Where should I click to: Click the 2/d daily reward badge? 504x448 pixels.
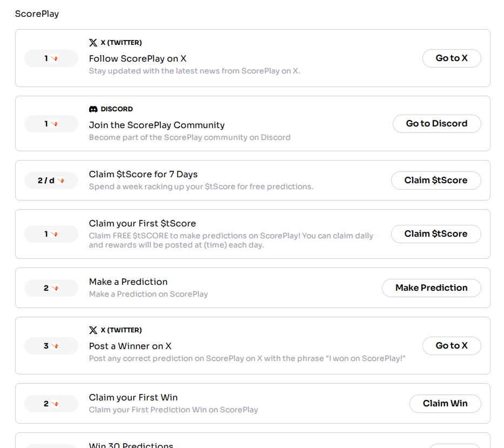51,180
